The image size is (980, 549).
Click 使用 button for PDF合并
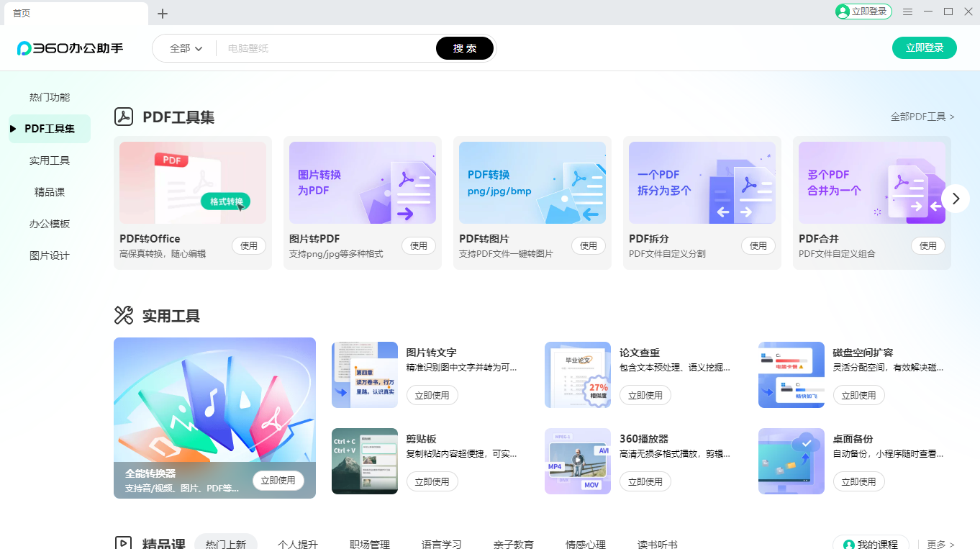[x=928, y=245]
